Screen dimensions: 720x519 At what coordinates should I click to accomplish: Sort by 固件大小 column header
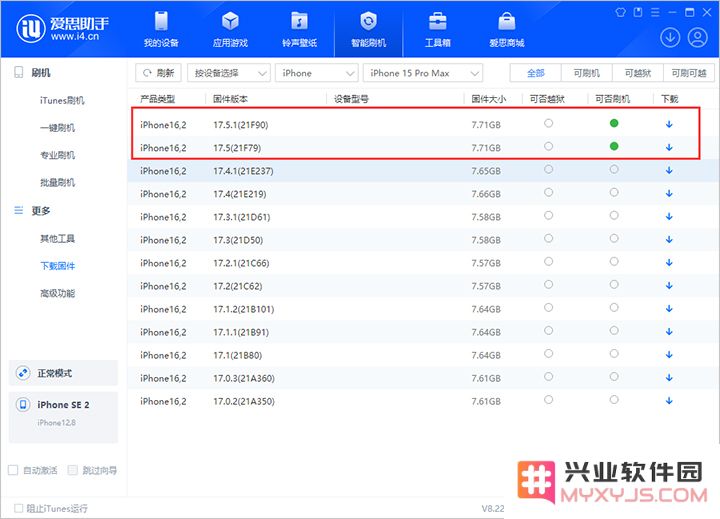489,99
